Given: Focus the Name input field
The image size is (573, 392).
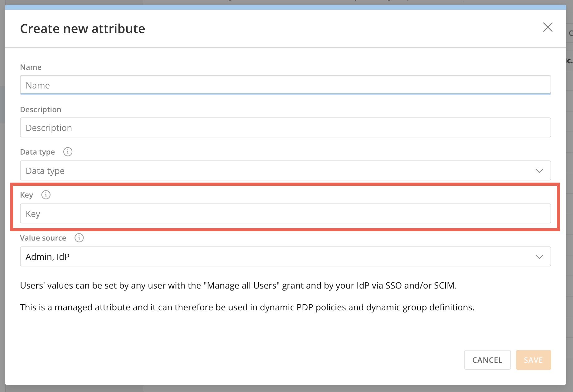Looking at the screenshot, I should [285, 85].
